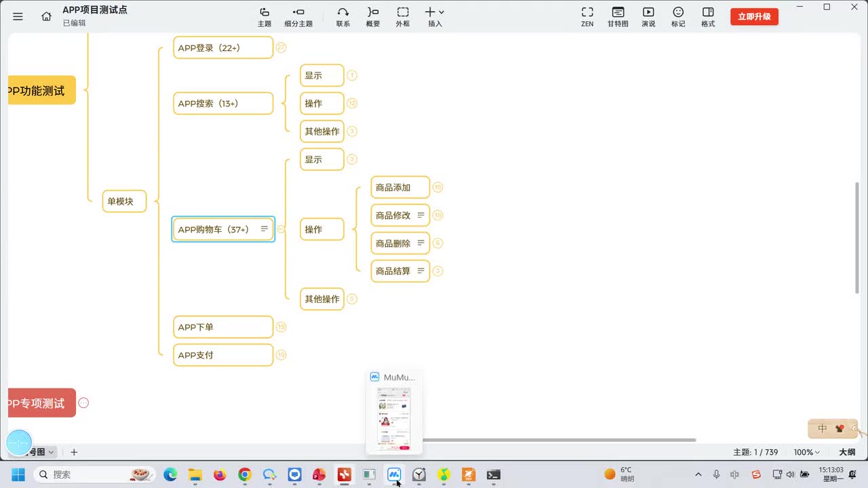The width and height of the screenshot is (868, 488).
Task: Add a subtopic (细分主题)
Action: point(298,17)
